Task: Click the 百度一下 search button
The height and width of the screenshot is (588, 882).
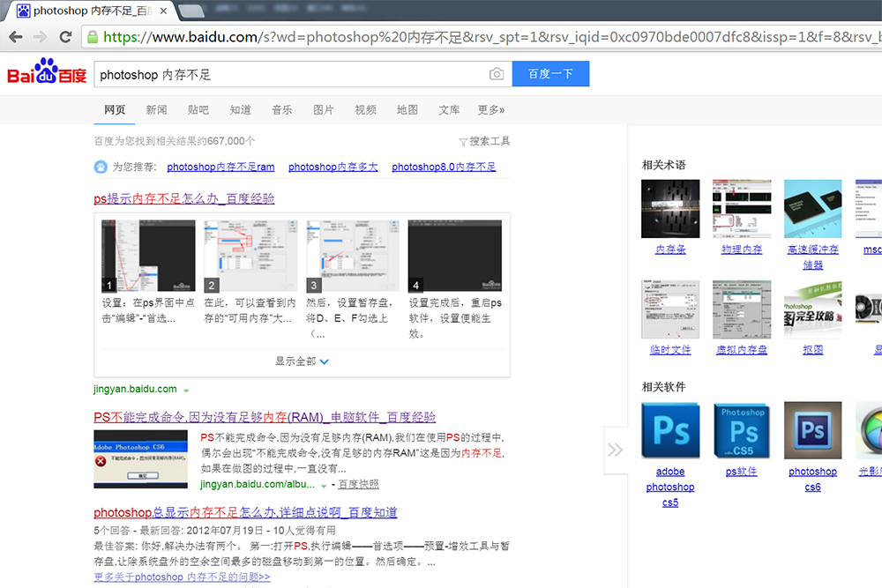Action: click(x=550, y=74)
